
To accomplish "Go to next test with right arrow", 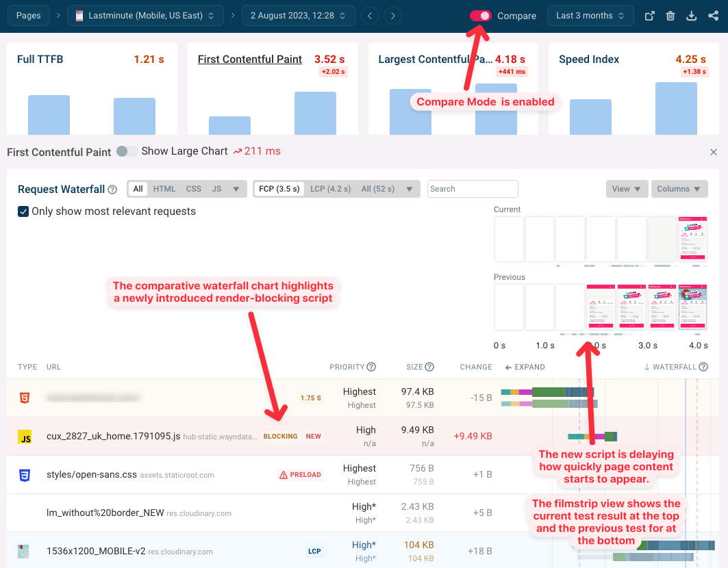I will click(393, 16).
